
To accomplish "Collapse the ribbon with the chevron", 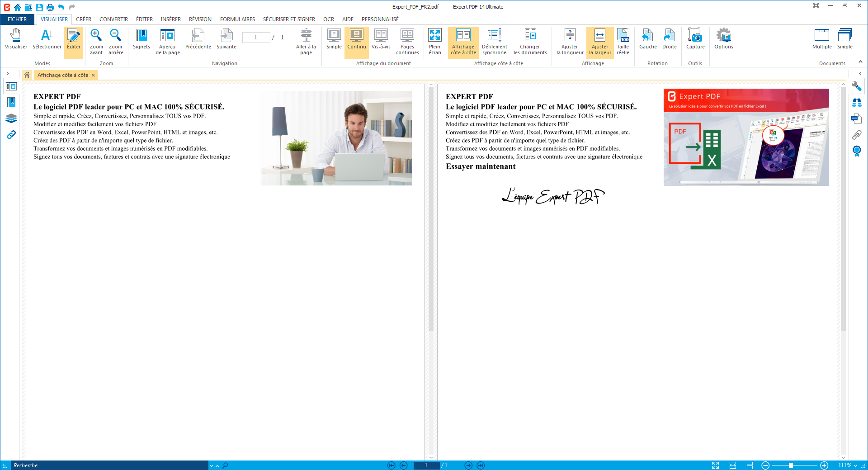I will click(x=860, y=62).
